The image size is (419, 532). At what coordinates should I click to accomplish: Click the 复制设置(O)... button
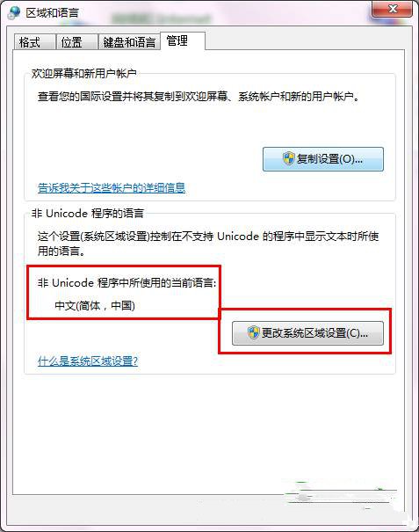coord(323,159)
